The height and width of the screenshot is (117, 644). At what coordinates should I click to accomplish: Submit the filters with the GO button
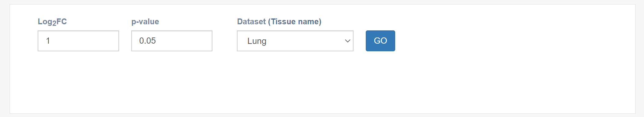[x=380, y=41]
